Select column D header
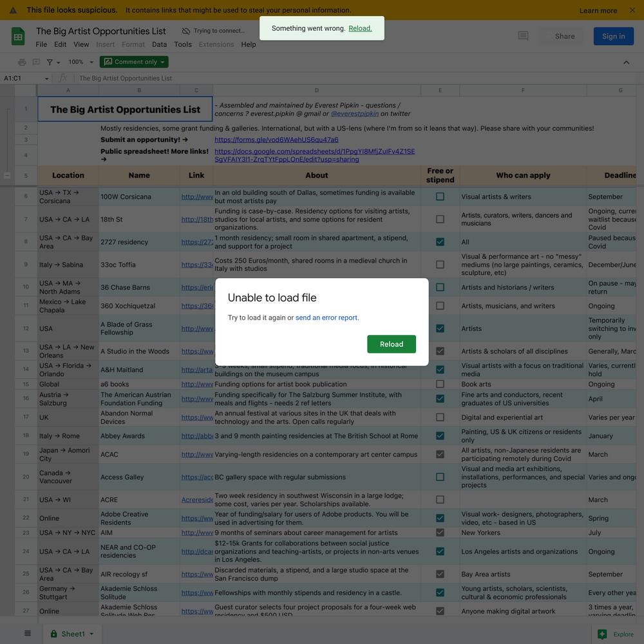 [317, 90]
